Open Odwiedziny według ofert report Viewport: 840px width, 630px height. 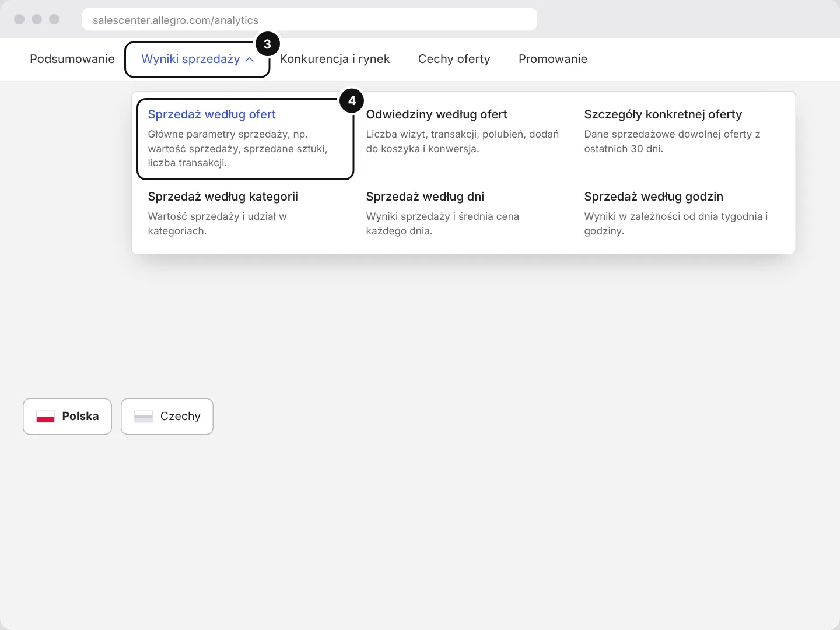pos(437,114)
